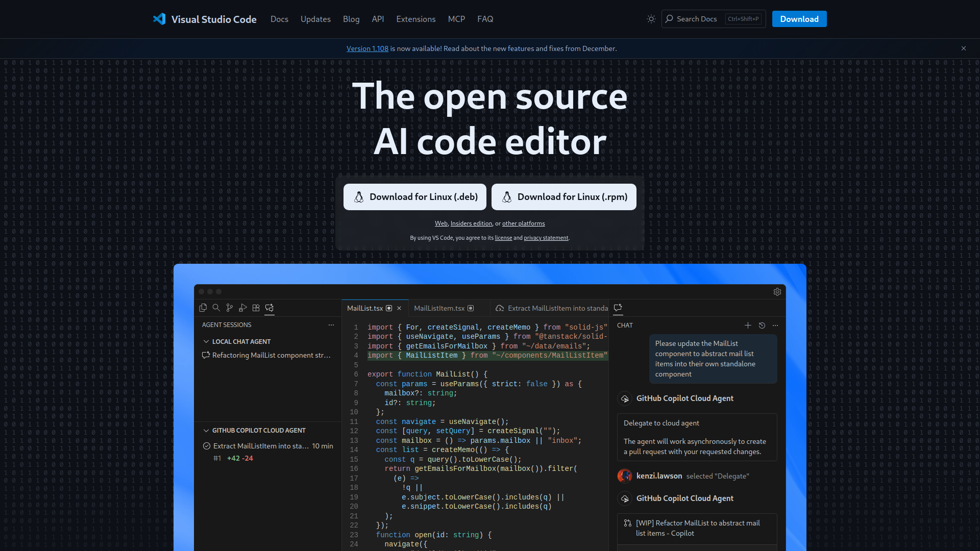
Task: Click the AGENT SESSIONS panel title
Action: (227, 325)
